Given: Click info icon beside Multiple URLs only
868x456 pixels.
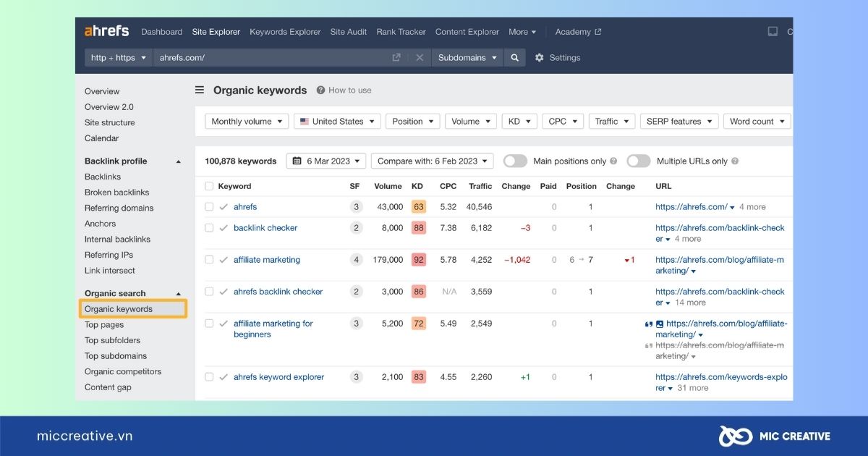Looking at the screenshot, I should (734, 161).
